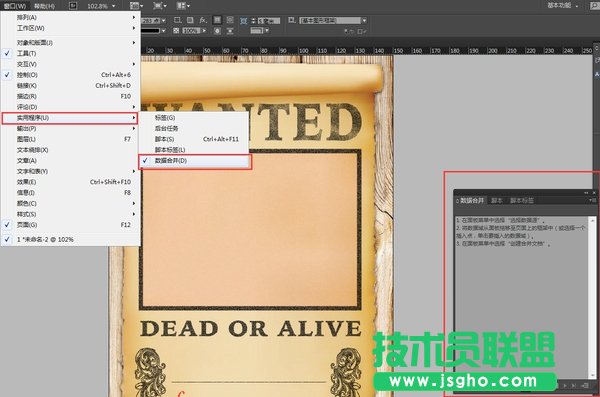The height and width of the screenshot is (397, 600).
Task: Choose 脚本(S) in utilities submenu
Action: pyautogui.click(x=195, y=139)
